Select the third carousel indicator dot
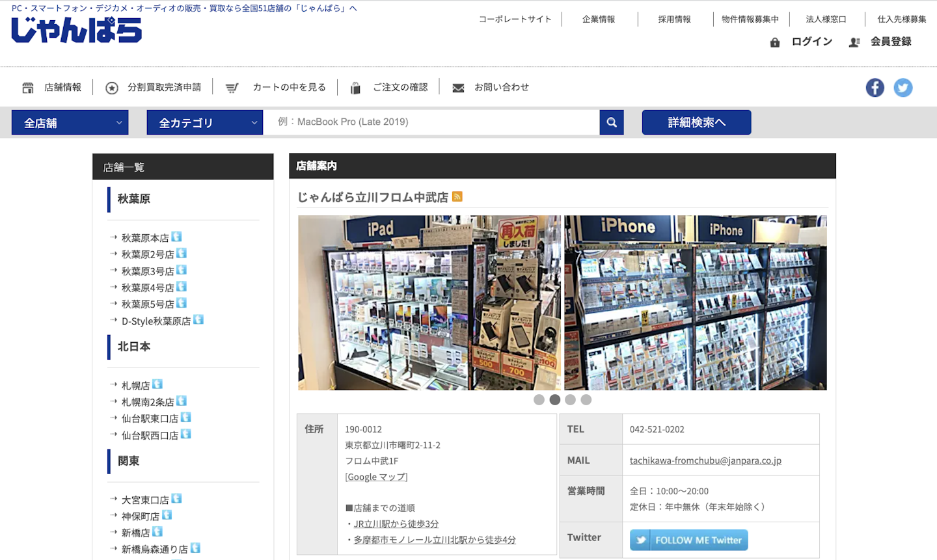Image resolution: width=937 pixels, height=560 pixels. [x=571, y=399]
